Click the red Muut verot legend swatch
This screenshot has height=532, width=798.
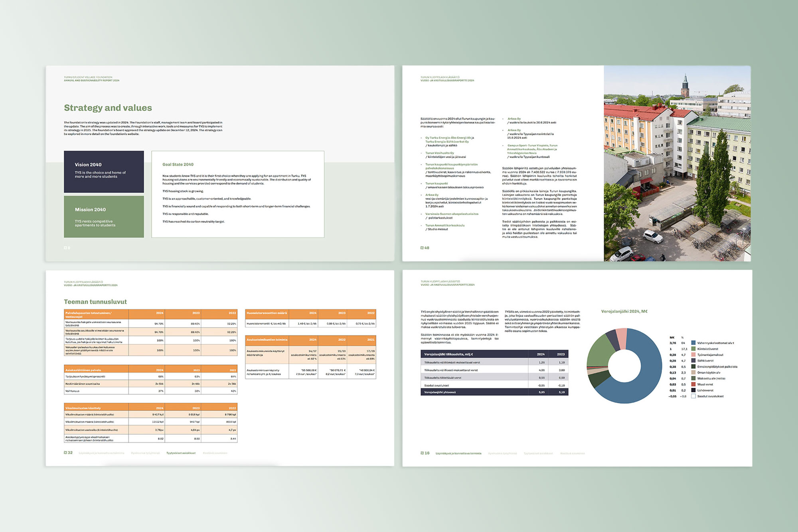point(693,384)
